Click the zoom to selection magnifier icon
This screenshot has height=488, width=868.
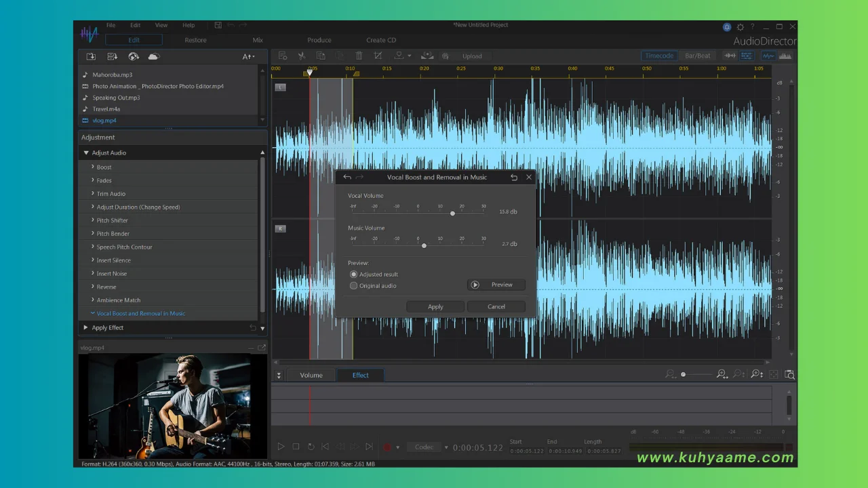[x=789, y=374]
